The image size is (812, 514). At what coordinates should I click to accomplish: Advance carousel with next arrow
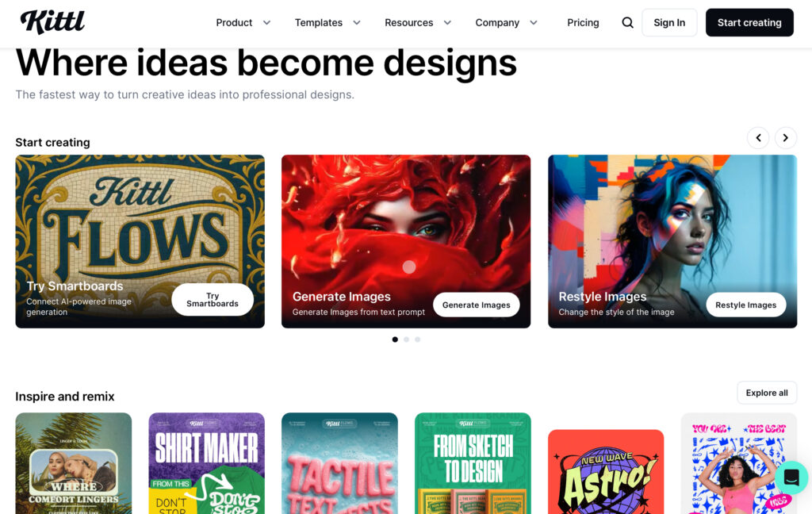786,138
